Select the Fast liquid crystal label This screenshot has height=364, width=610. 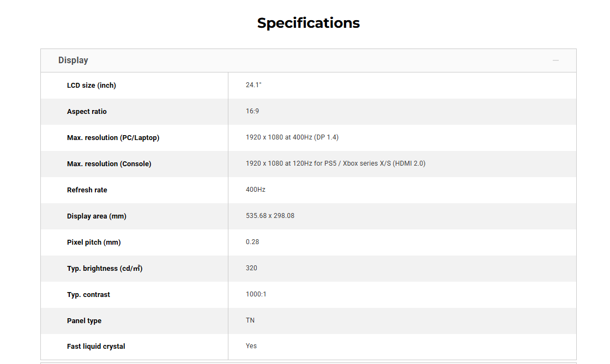tap(96, 347)
